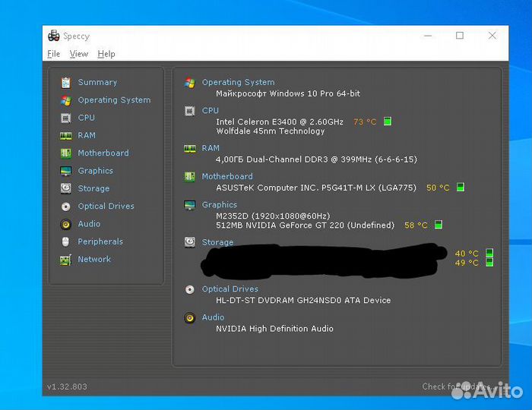The width and height of the screenshot is (532, 410).
Task: Click the ASUSTeK P5G41T-M LX text
Action: (x=316, y=188)
